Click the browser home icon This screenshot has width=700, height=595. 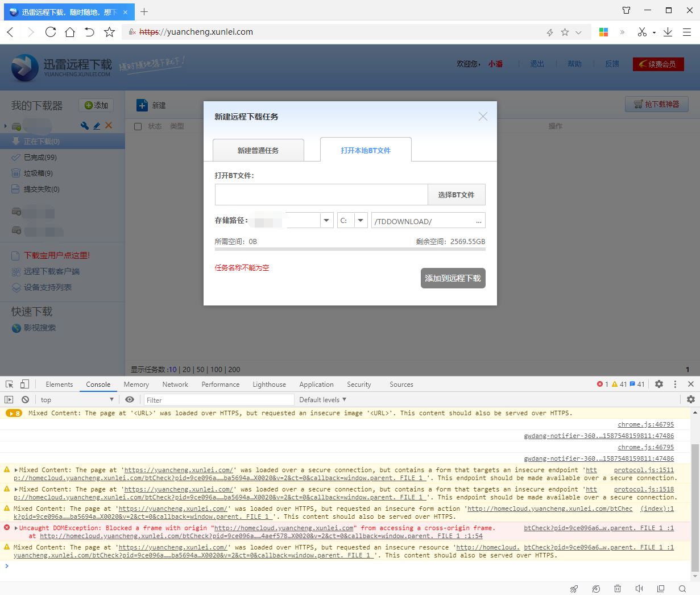click(x=70, y=32)
